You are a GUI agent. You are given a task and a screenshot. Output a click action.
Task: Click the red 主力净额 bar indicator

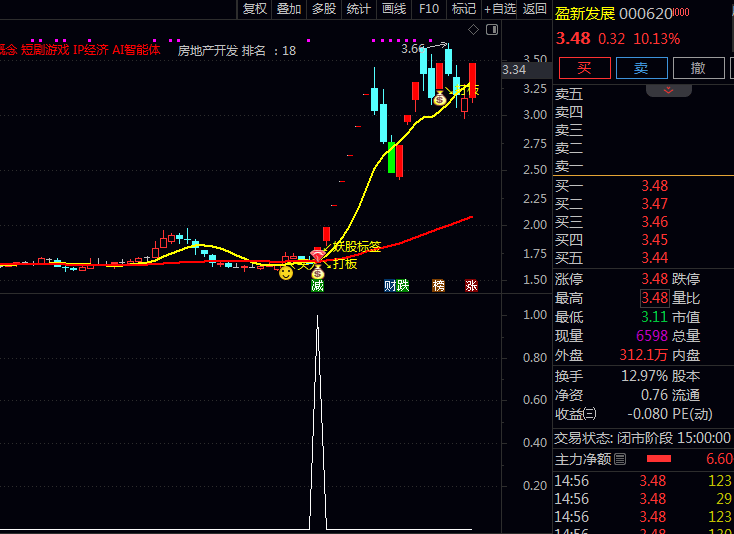tap(659, 459)
